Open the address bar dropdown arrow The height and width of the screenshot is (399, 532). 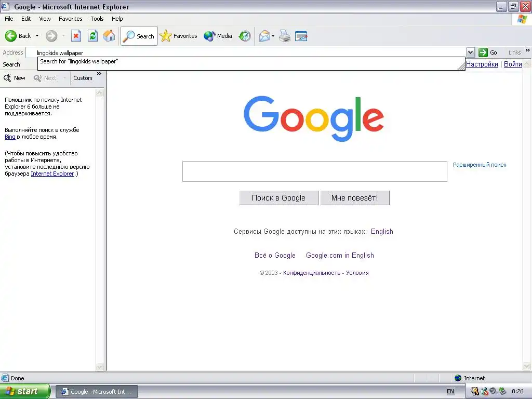pyautogui.click(x=470, y=52)
